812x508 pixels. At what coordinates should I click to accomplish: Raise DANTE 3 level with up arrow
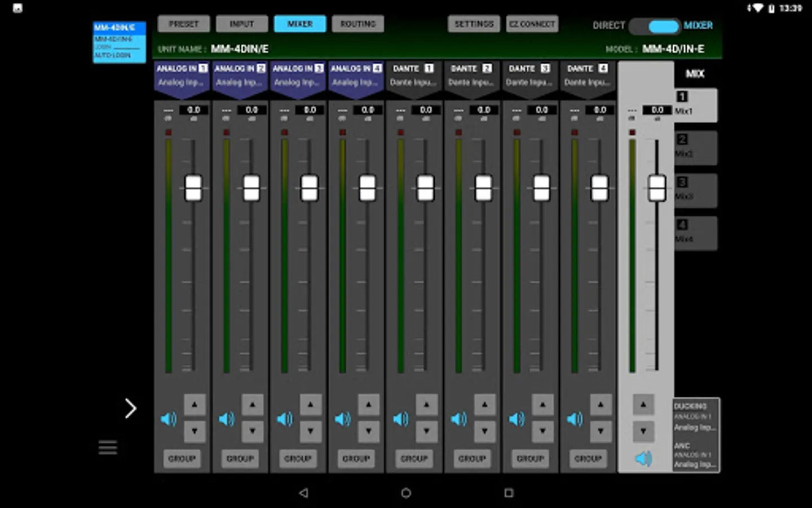pyautogui.click(x=543, y=405)
